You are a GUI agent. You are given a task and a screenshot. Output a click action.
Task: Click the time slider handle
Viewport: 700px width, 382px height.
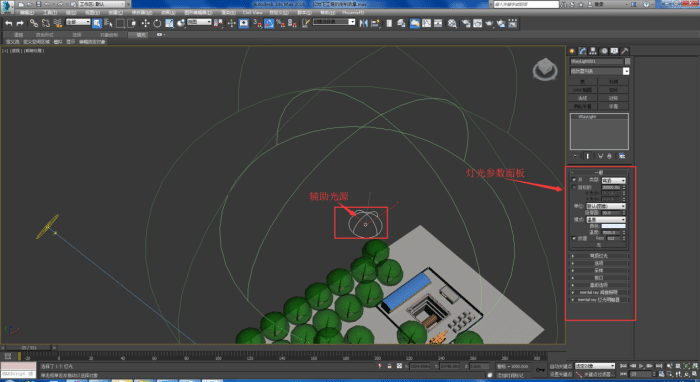(29, 347)
